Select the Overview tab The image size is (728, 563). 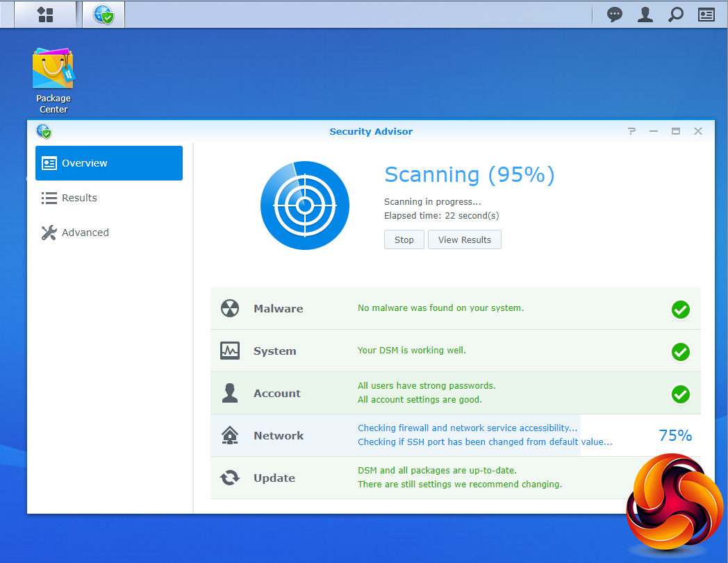pyautogui.click(x=109, y=163)
